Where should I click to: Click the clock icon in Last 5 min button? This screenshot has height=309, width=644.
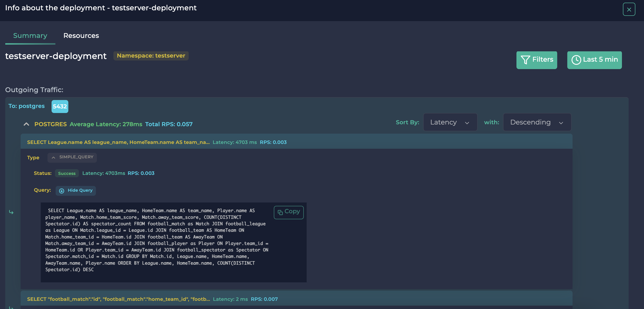coord(576,60)
